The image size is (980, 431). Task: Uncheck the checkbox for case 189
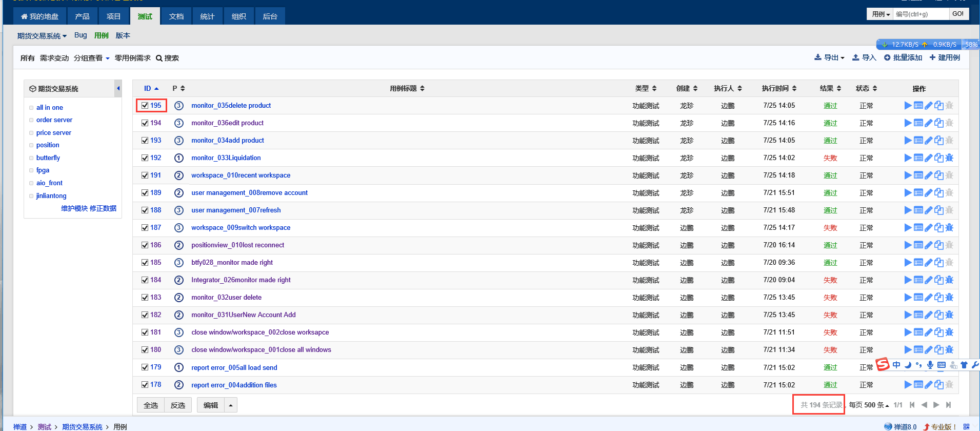[x=145, y=193]
